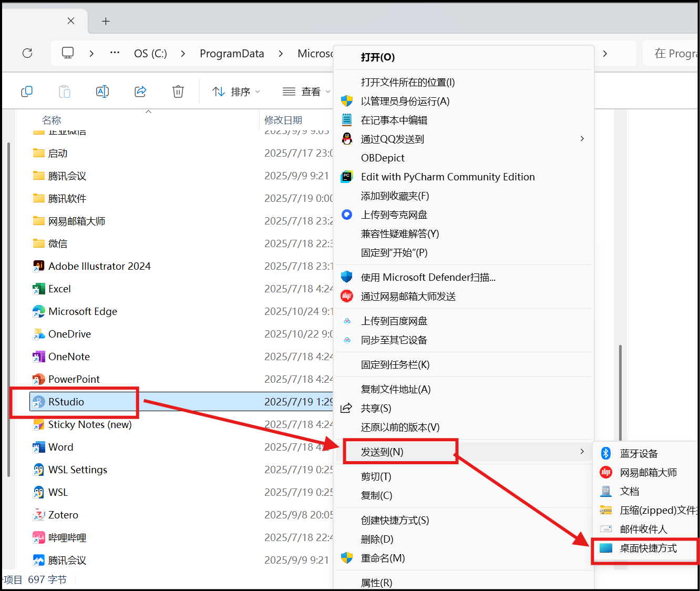Choose Edit with PyCharm Community Edition
This screenshot has width=700, height=591.
tap(464, 177)
